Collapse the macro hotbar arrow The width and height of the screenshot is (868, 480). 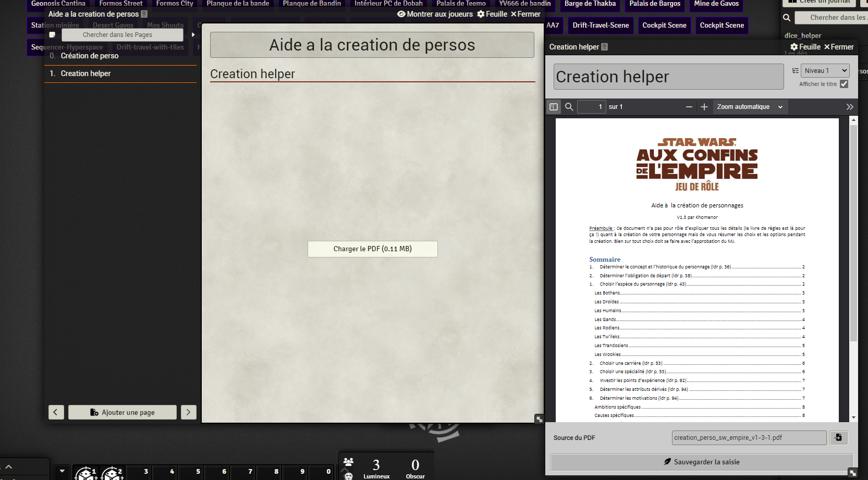pos(62,471)
